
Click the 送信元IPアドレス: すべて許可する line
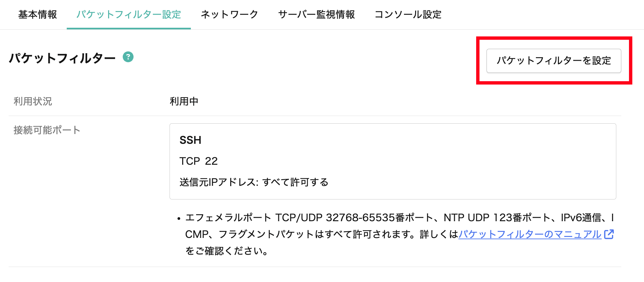254,182
